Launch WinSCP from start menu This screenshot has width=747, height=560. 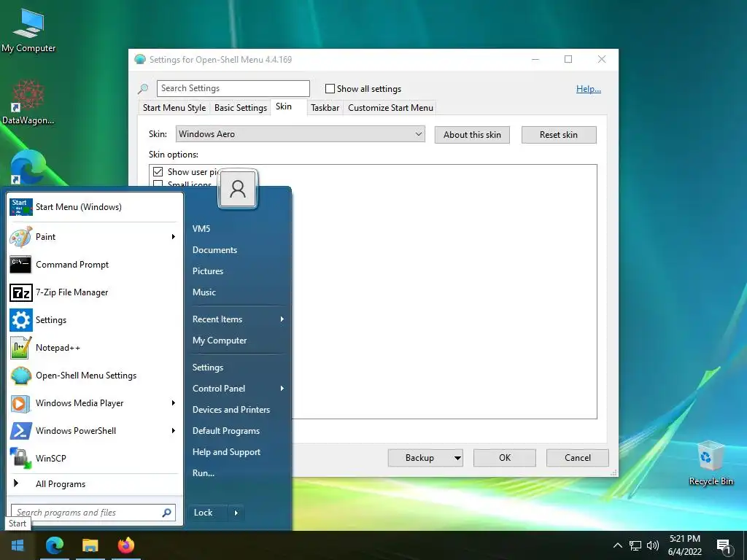[x=94, y=458]
